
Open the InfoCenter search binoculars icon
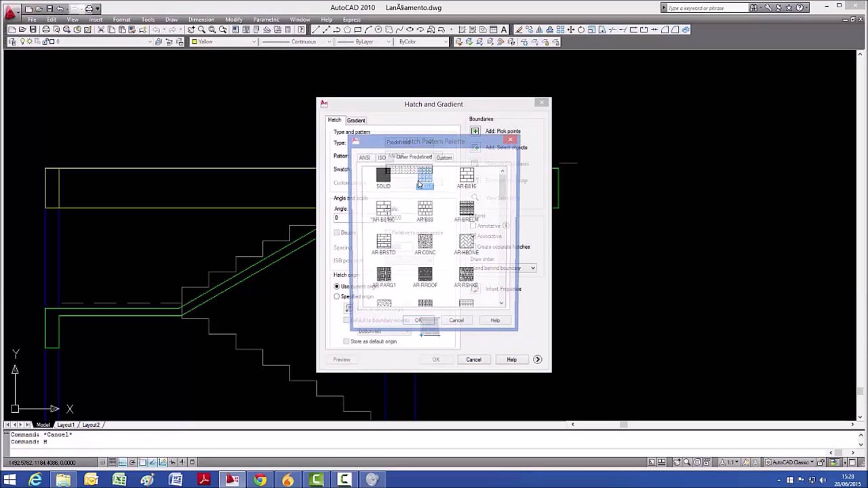click(754, 8)
